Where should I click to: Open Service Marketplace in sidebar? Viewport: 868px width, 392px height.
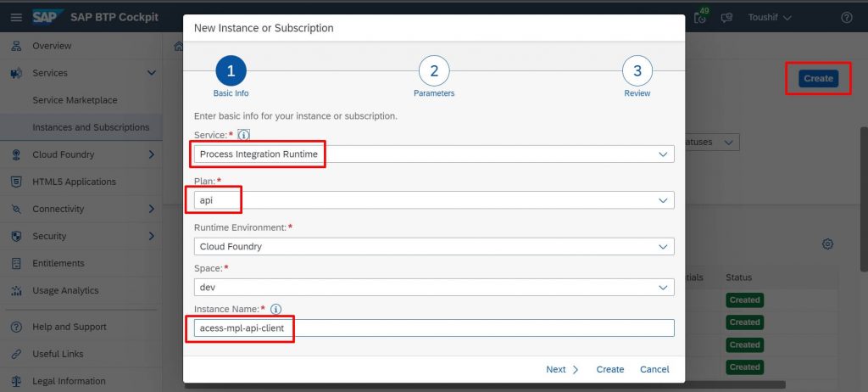(x=75, y=100)
